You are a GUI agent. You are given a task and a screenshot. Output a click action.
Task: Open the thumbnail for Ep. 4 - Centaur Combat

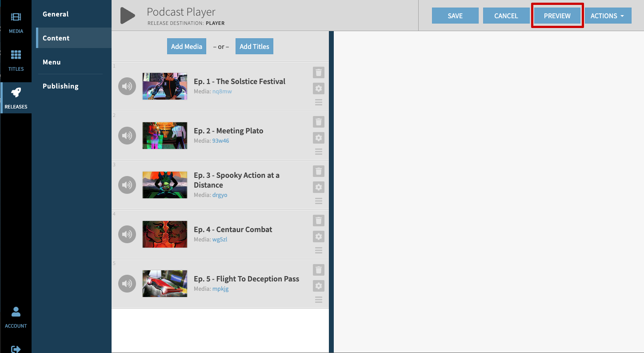point(165,234)
